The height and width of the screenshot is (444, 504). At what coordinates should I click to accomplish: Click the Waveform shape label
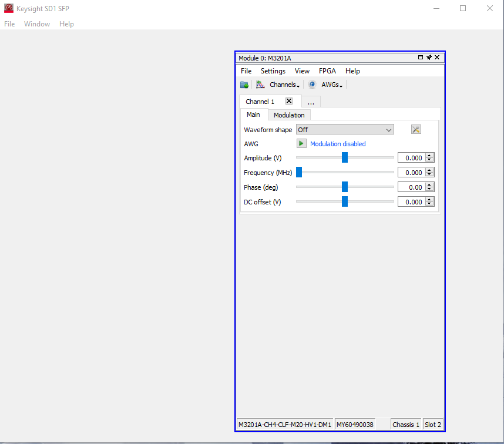(x=268, y=130)
